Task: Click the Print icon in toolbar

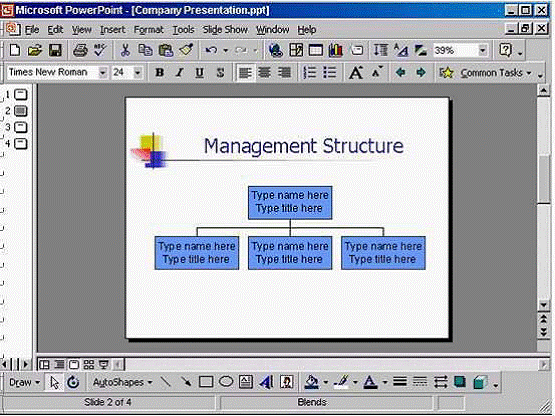Action: 80,50
